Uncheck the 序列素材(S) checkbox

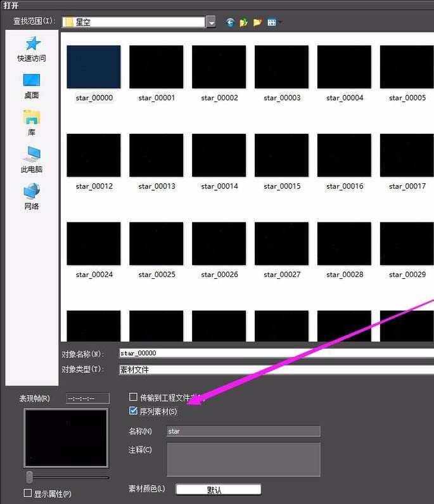click(133, 410)
